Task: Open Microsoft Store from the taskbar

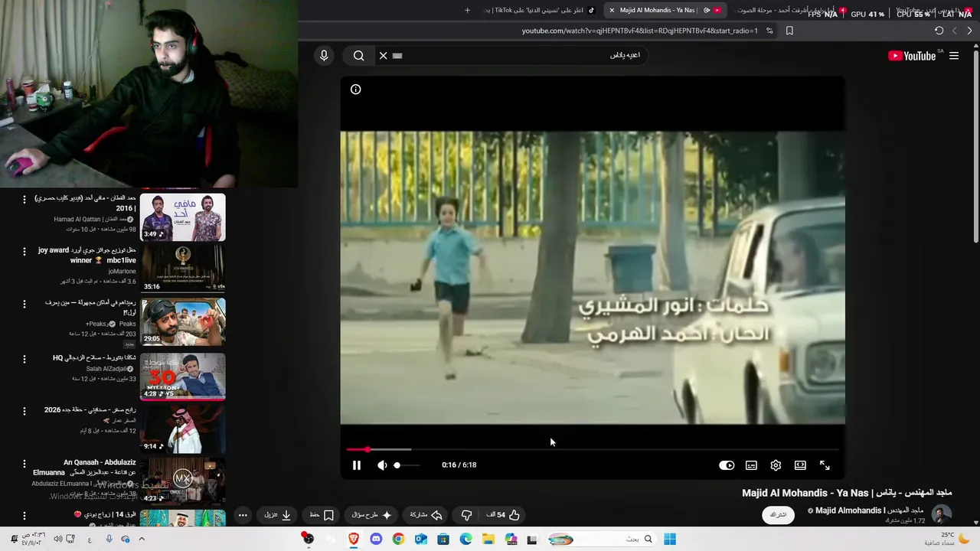Action: [x=443, y=540]
